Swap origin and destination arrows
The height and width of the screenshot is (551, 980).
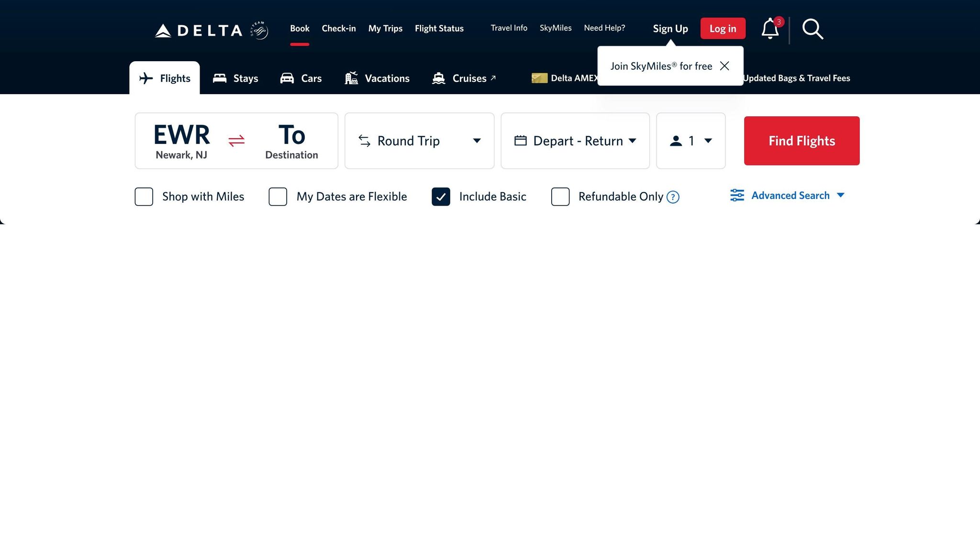coord(236,141)
